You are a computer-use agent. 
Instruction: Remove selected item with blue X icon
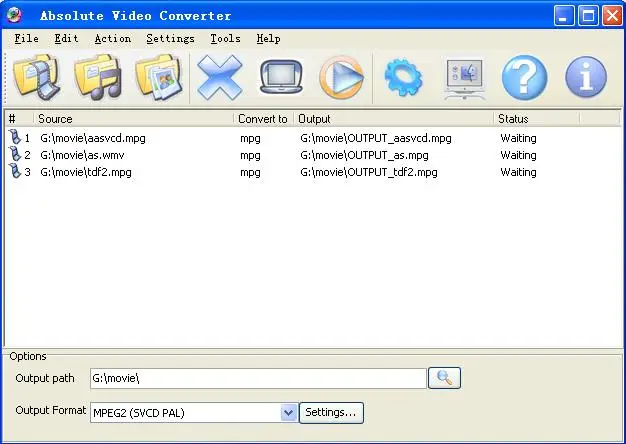coord(220,77)
